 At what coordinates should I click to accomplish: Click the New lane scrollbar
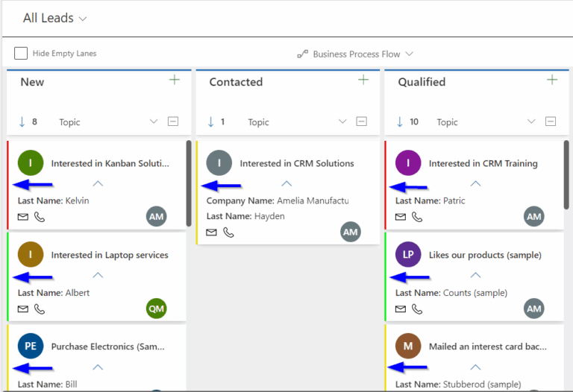coord(189,183)
